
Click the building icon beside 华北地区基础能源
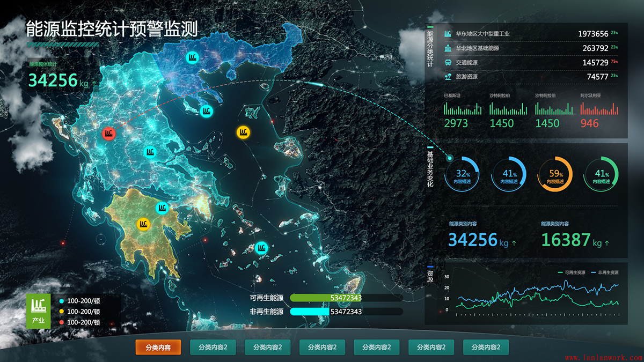pyautogui.click(x=447, y=48)
